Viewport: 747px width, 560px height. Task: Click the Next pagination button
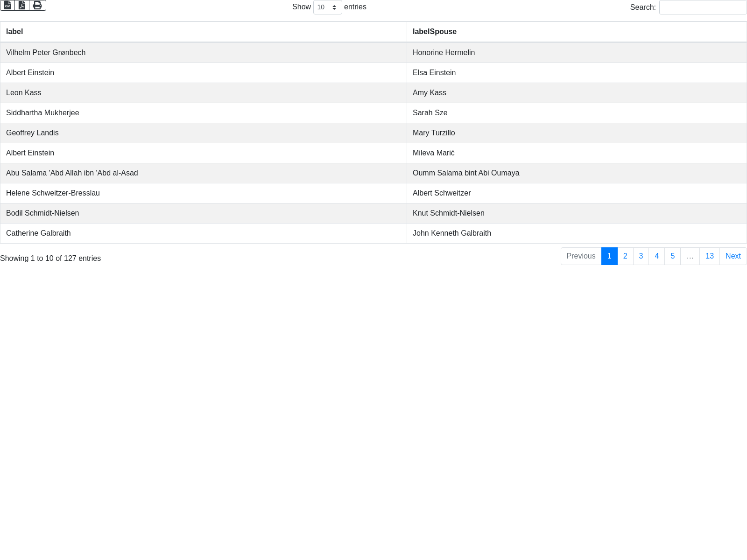[x=733, y=256]
